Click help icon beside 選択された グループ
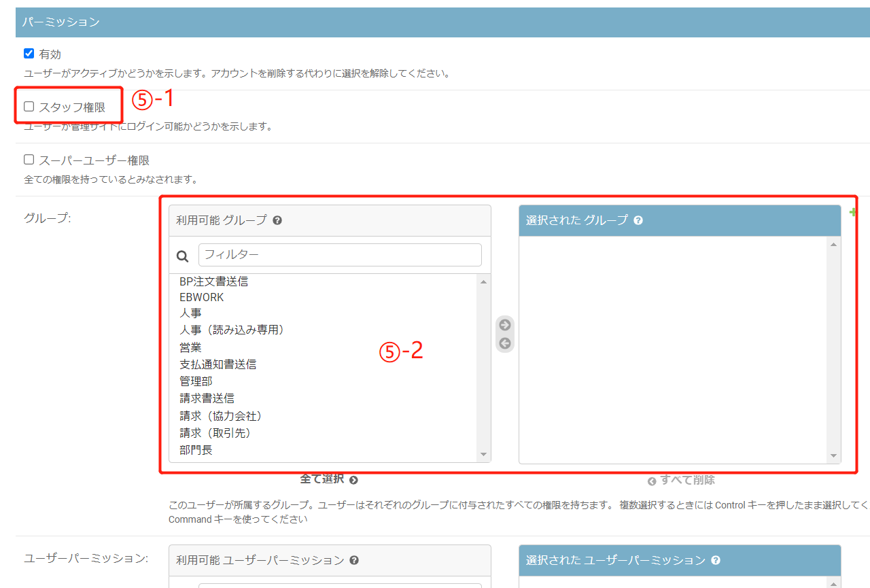Viewport: 870px width, 588px height. point(638,220)
